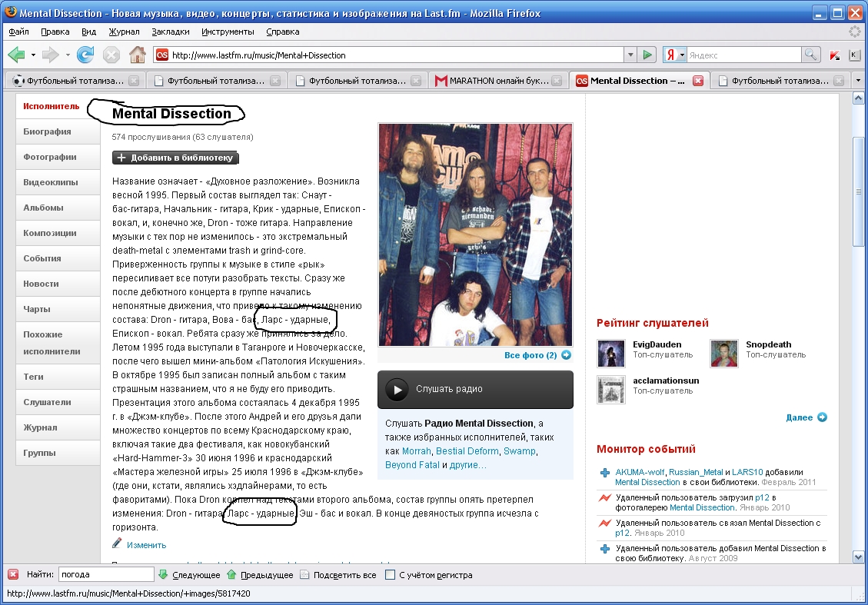Click the Подсветить все highlighter icon
This screenshot has height=605, width=868.
304,574
